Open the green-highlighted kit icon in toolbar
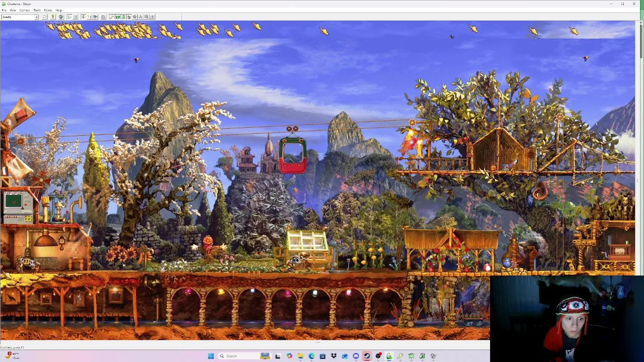Image resolution: width=644 pixels, height=362 pixels. pos(118,17)
